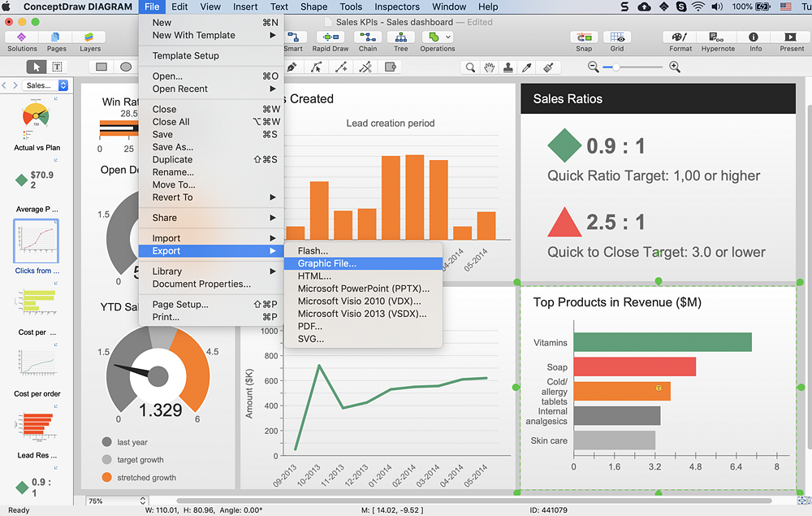Open the Operations dropdown arrow
This screenshot has height=516, width=812.
(x=448, y=37)
